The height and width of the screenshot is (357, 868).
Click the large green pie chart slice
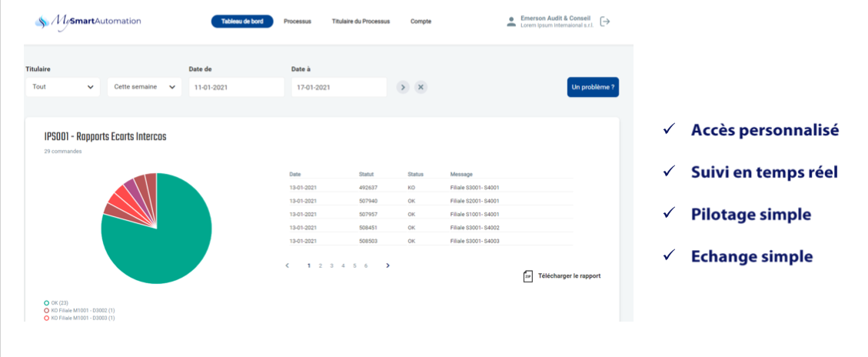165,246
